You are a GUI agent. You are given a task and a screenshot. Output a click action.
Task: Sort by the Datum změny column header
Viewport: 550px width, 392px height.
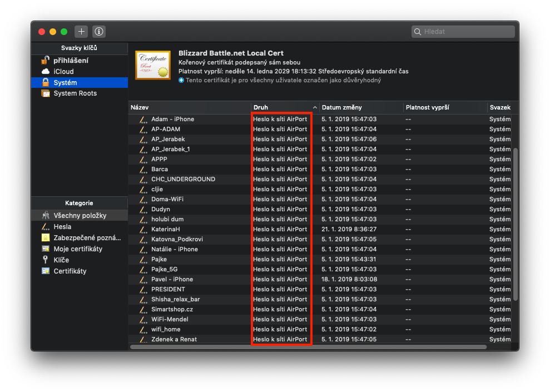pyautogui.click(x=361, y=108)
